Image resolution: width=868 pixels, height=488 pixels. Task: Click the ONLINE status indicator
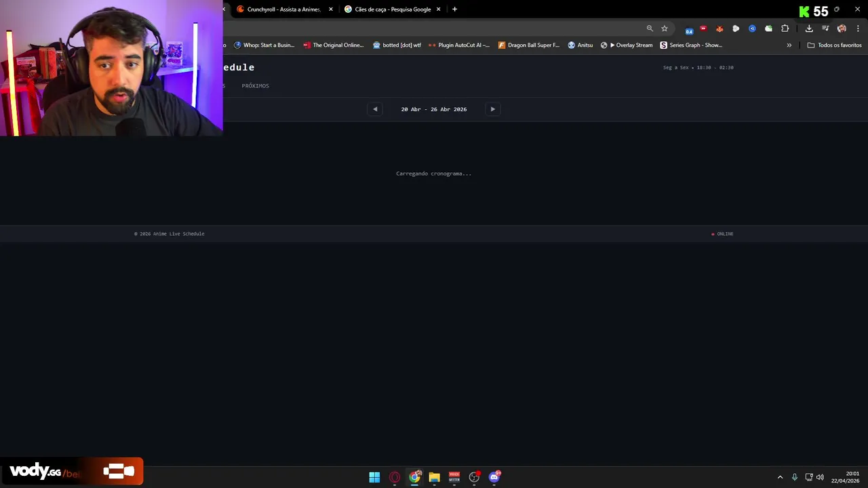tap(722, 234)
